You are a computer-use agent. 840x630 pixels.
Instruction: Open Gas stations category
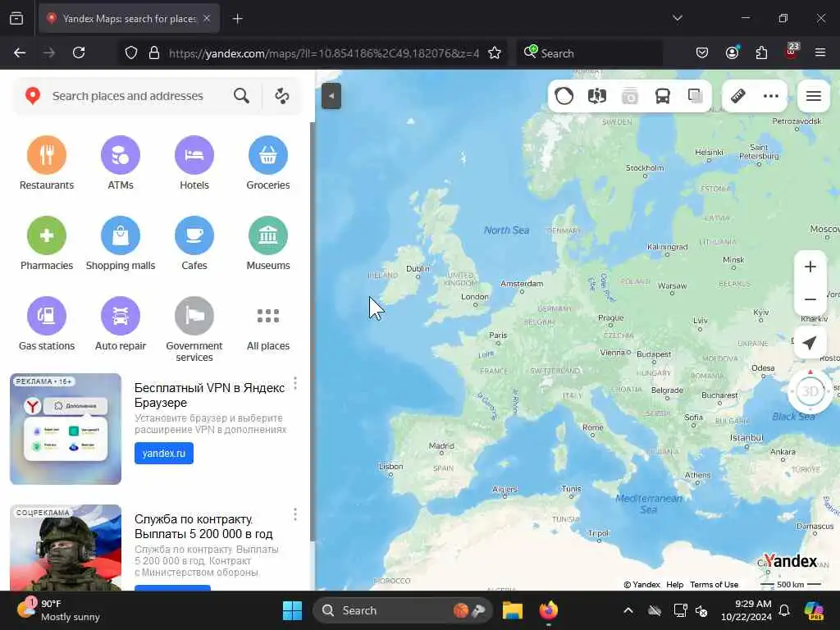(x=47, y=323)
